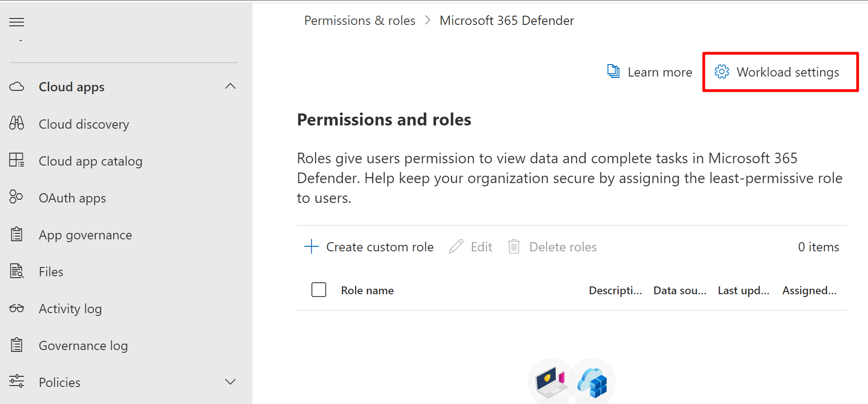Toggle the select-all roles checkbox

319,290
